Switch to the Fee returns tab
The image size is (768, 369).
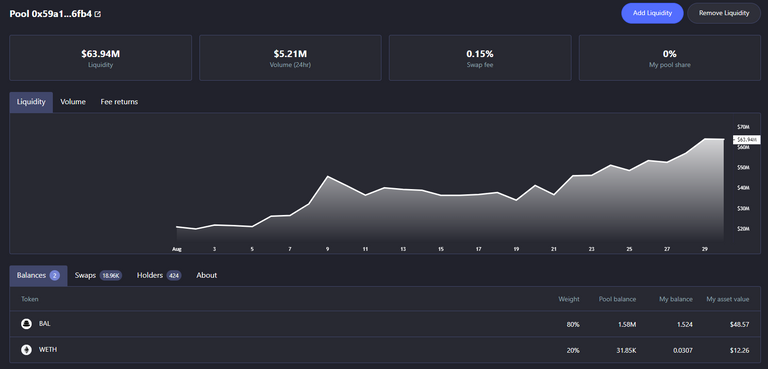point(119,102)
